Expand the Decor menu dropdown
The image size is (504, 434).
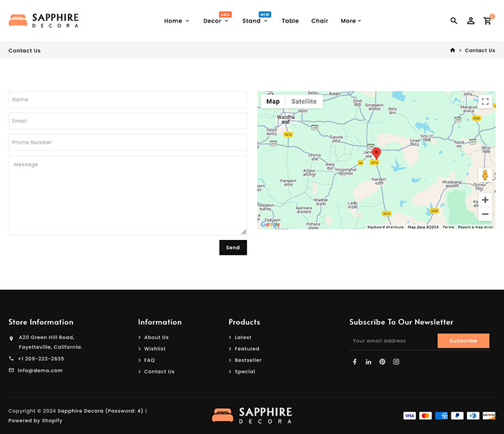215,21
